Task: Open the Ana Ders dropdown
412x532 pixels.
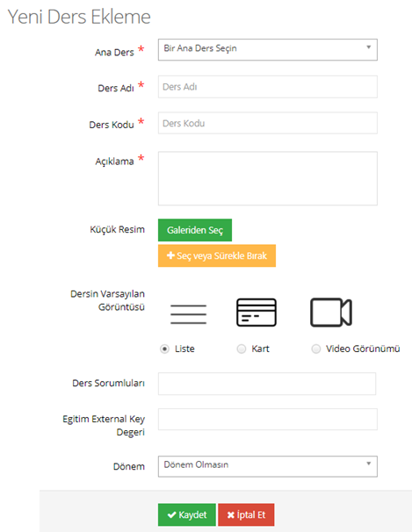Action: pos(267,49)
